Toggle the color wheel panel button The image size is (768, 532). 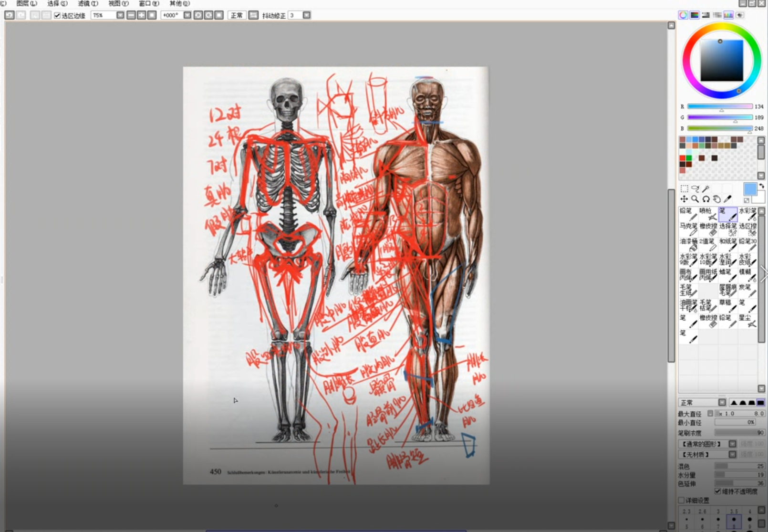(683, 15)
